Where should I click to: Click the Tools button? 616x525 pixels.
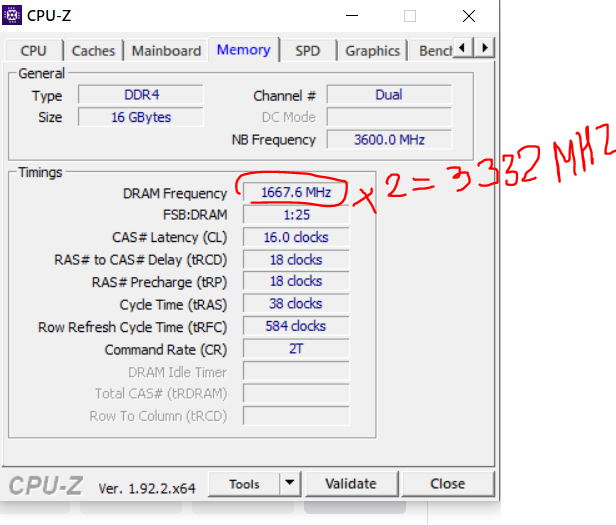244,484
